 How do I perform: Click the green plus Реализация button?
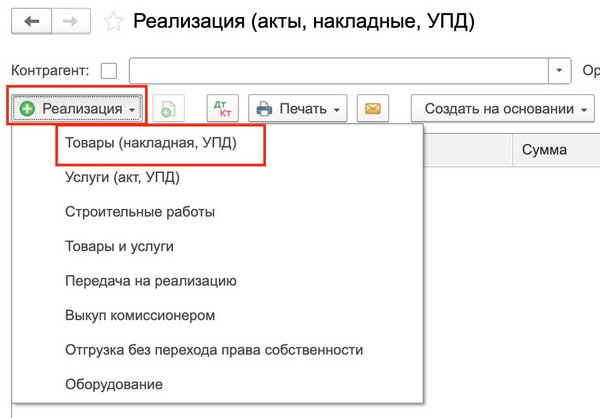coord(79,108)
